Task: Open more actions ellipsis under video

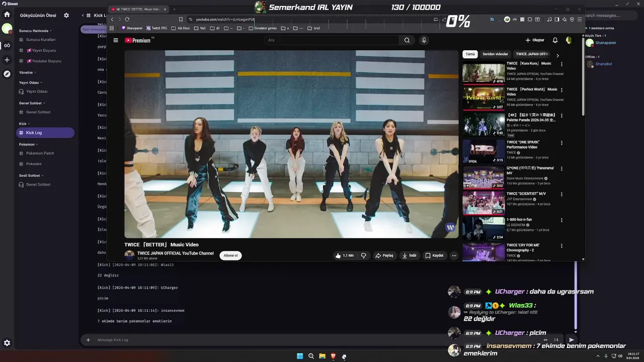Action: coord(454,255)
